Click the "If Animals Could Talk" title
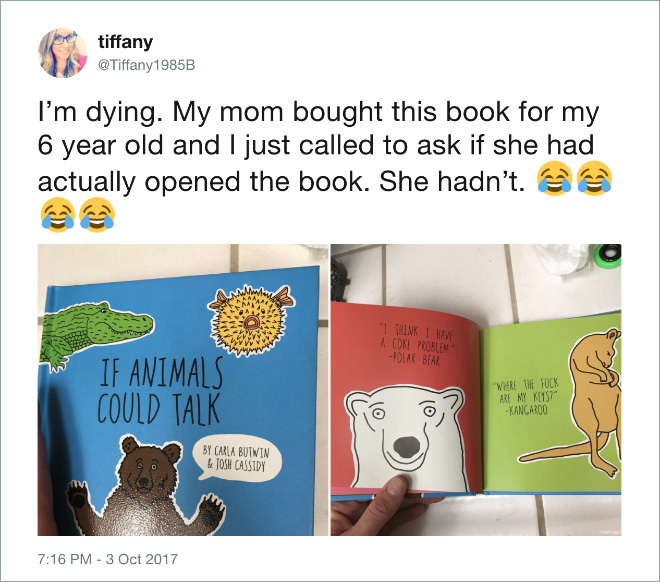 pos(160,391)
